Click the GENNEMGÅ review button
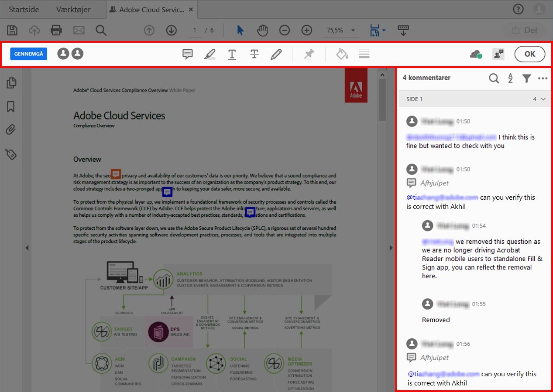The image size is (553, 392). pos(29,54)
